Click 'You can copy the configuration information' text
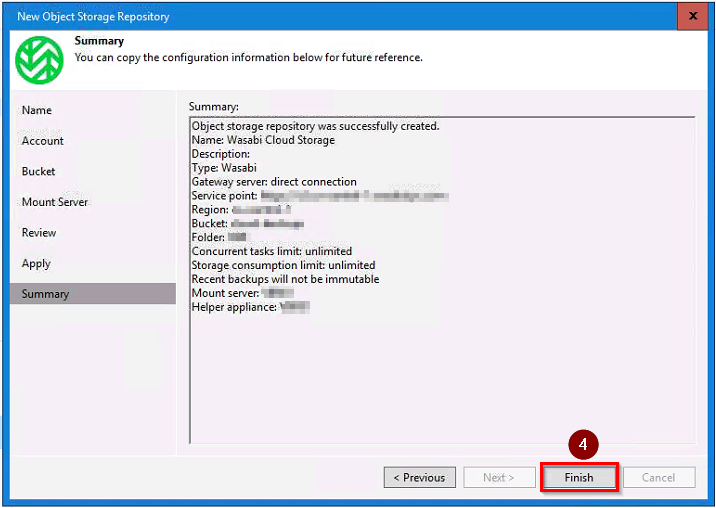 point(248,58)
